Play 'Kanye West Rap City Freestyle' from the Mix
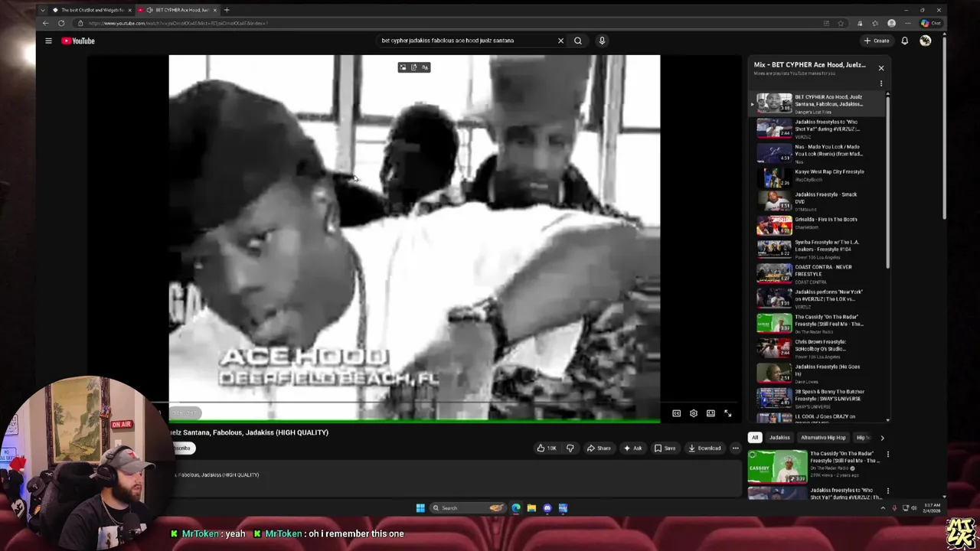 pyautogui.click(x=815, y=177)
